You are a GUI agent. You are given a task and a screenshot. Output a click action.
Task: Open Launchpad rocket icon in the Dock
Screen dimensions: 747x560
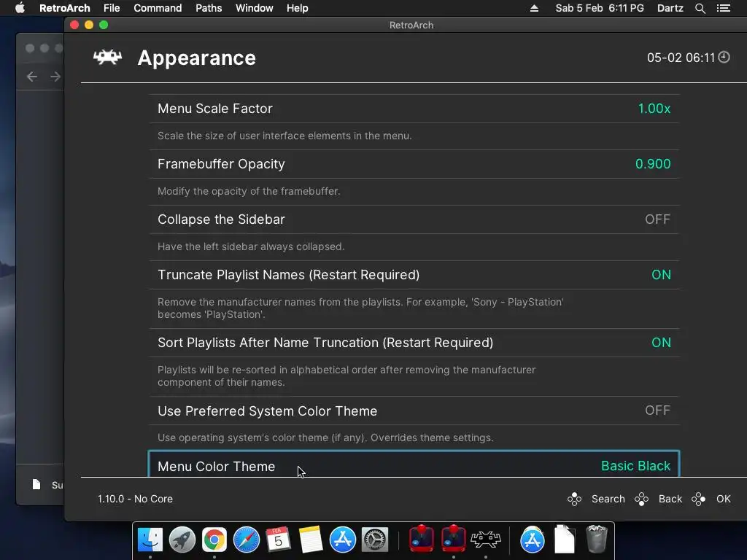pos(182,540)
